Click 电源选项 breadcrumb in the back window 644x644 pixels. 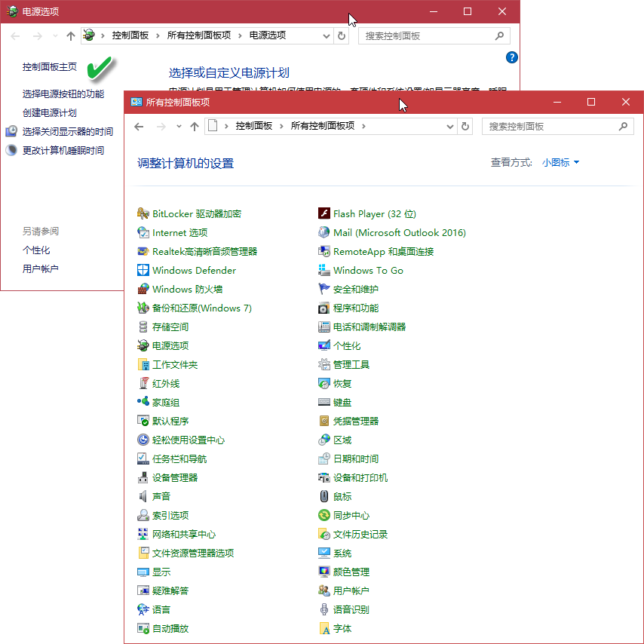pos(268,35)
